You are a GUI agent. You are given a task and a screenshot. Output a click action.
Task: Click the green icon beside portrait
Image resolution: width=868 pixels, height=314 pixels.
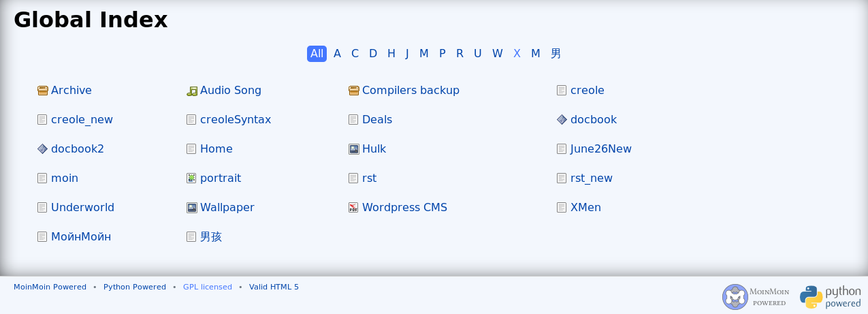191,178
